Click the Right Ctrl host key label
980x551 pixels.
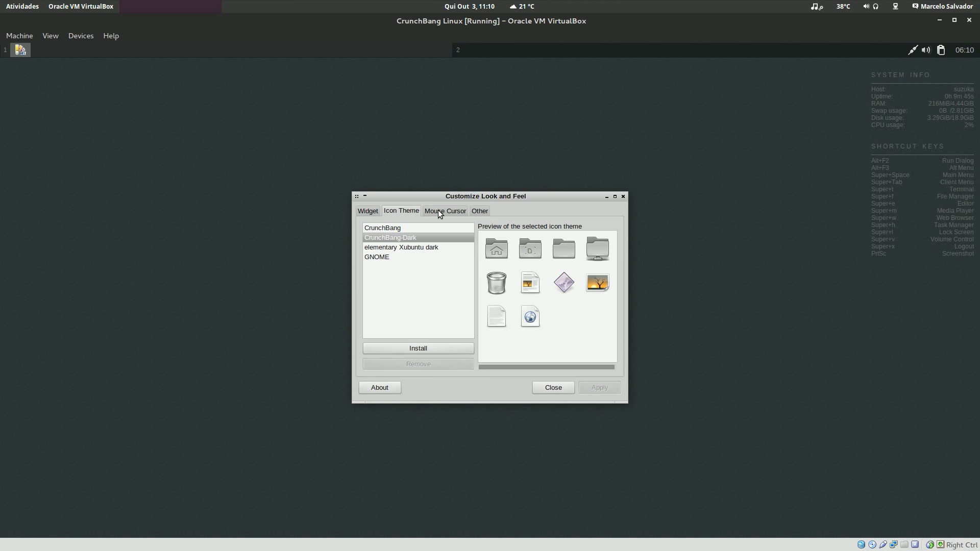(962, 545)
